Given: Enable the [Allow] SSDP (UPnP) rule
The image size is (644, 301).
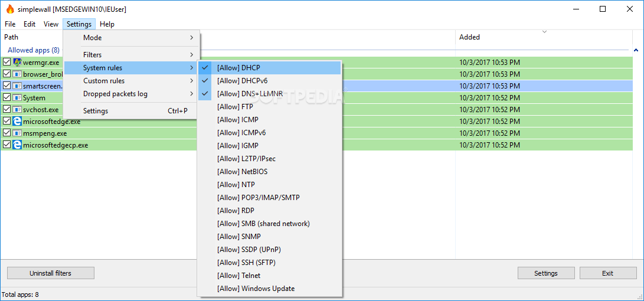Looking at the screenshot, I should [269, 250].
